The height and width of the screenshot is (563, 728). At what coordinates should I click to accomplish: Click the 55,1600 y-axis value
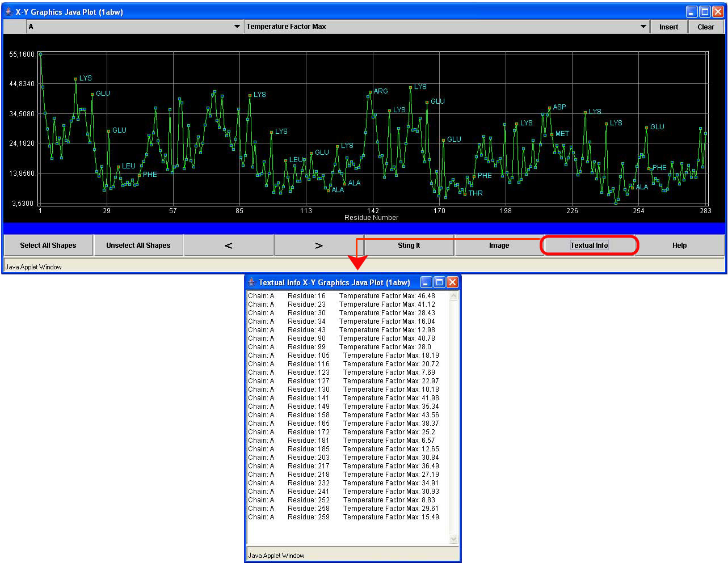pyautogui.click(x=22, y=54)
